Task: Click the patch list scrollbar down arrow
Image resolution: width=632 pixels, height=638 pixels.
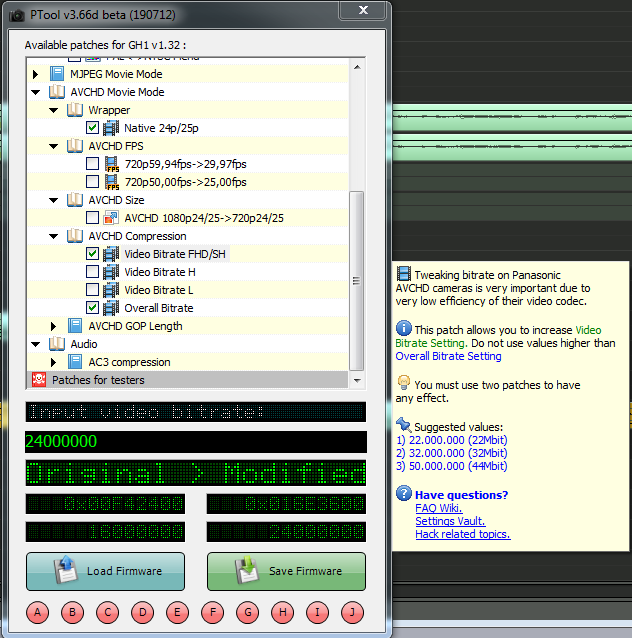Action: click(x=357, y=380)
